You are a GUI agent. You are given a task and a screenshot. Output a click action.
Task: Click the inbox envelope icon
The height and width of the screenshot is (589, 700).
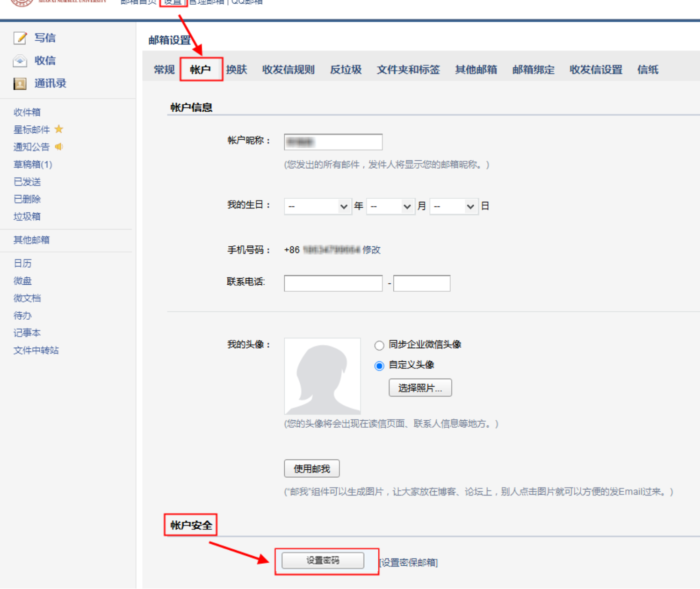point(20,61)
